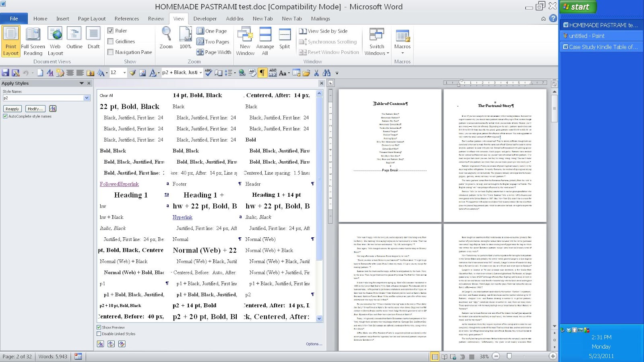Click the Modify... button
Viewport: 644px width, 362px height.
click(x=35, y=109)
